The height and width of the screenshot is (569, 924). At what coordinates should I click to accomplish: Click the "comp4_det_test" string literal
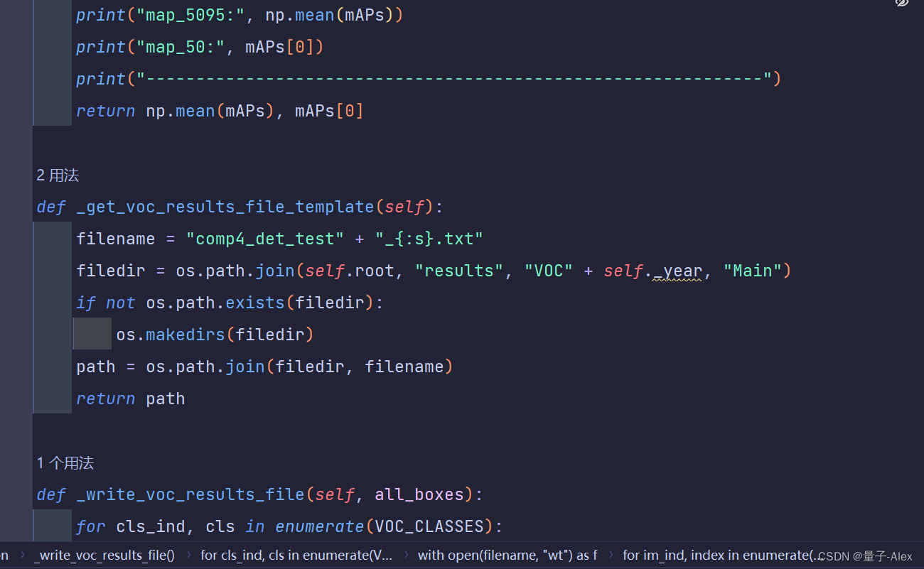[265, 239]
